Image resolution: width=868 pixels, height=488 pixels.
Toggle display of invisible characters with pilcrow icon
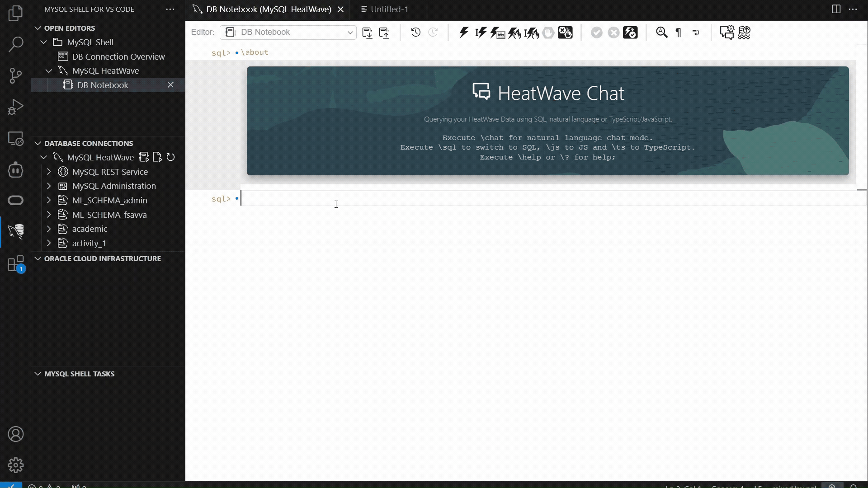click(678, 33)
